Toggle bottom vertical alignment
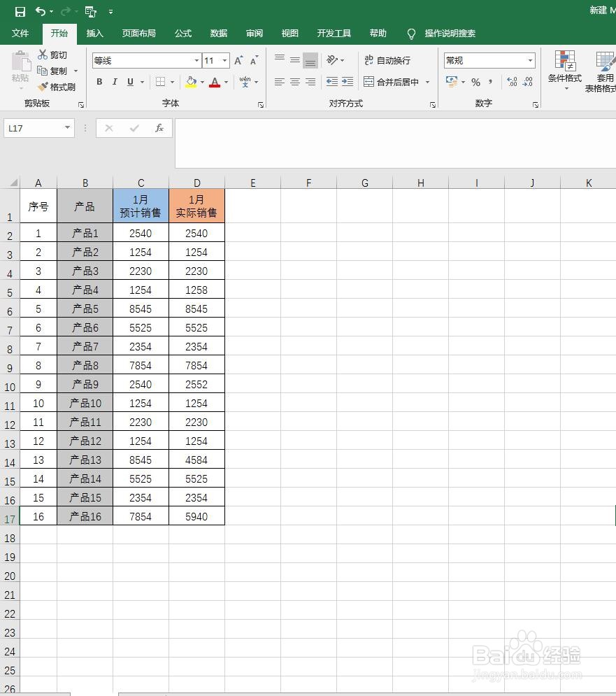Image resolution: width=616 pixels, height=696 pixels. pos(310,60)
